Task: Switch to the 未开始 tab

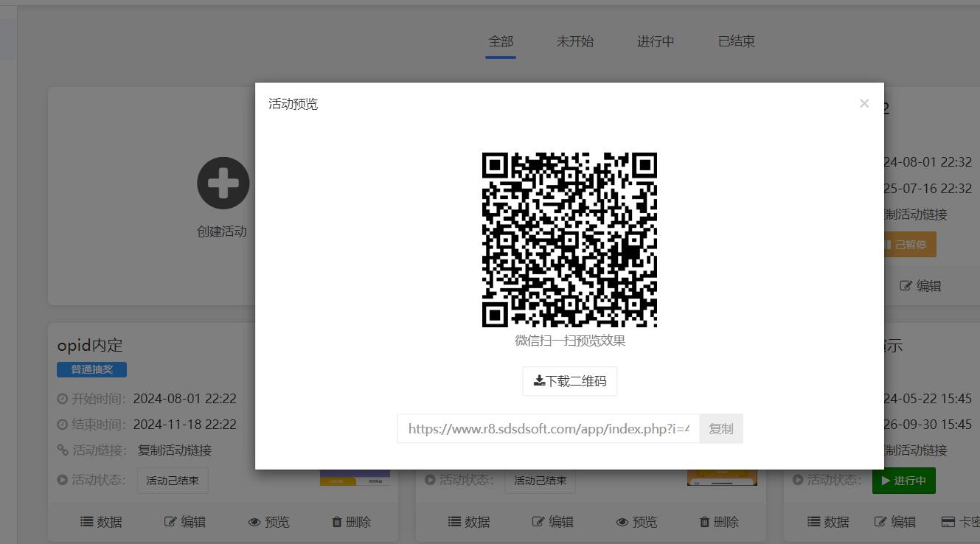Action: click(x=574, y=41)
